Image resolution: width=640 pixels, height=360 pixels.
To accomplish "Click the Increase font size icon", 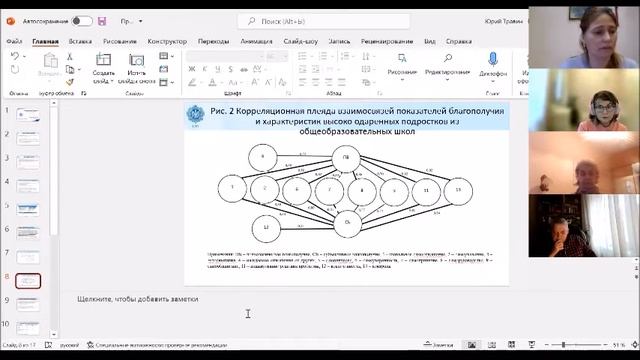I will click(255, 82).
